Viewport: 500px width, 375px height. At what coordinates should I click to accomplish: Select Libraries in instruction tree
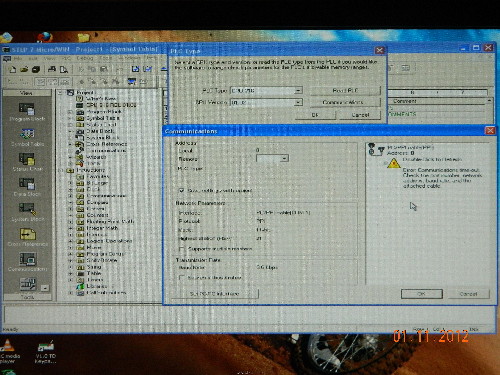click(x=96, y=286)
